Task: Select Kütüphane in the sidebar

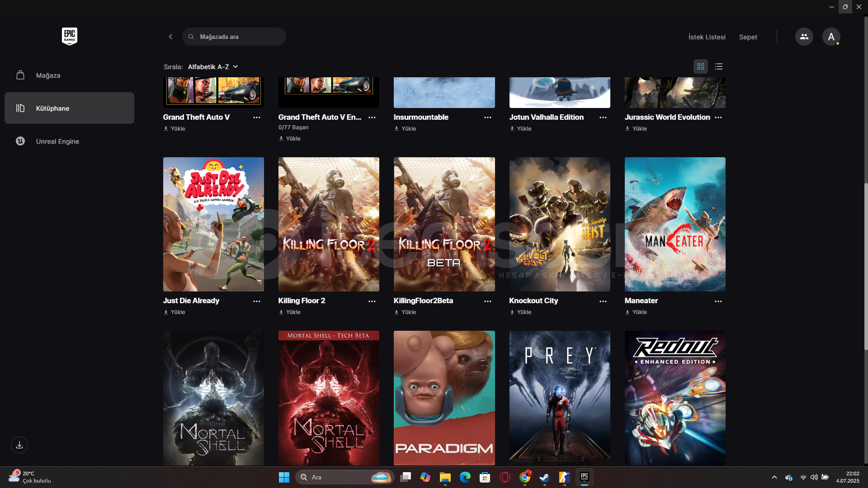Action: tap(69, 108)
